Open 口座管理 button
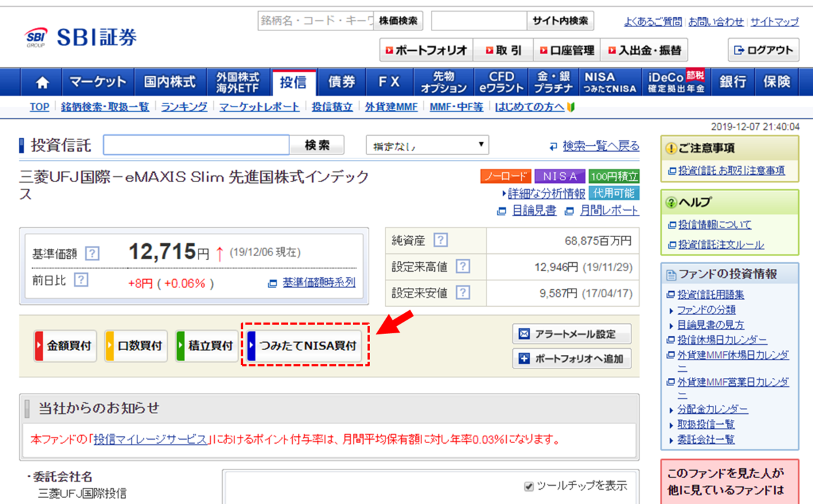Image resolution: width=813 pixels, height=504 pixels. pos(567,50)
